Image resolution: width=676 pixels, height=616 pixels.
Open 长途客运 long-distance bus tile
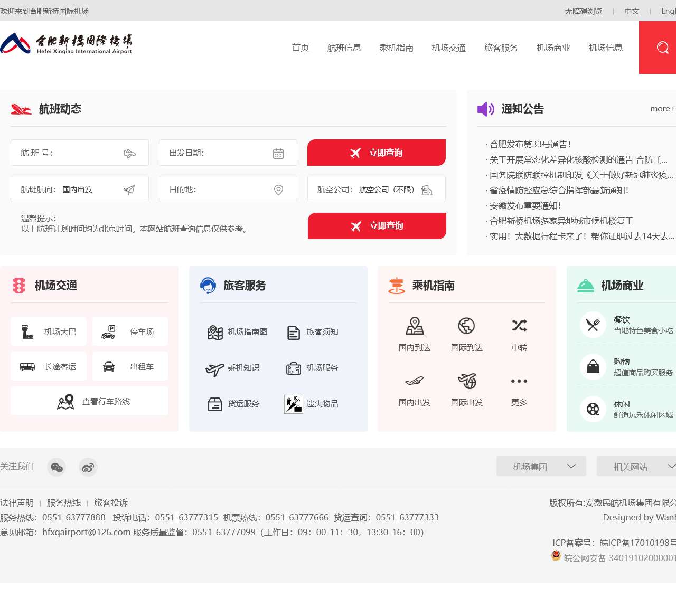[49, 366]
